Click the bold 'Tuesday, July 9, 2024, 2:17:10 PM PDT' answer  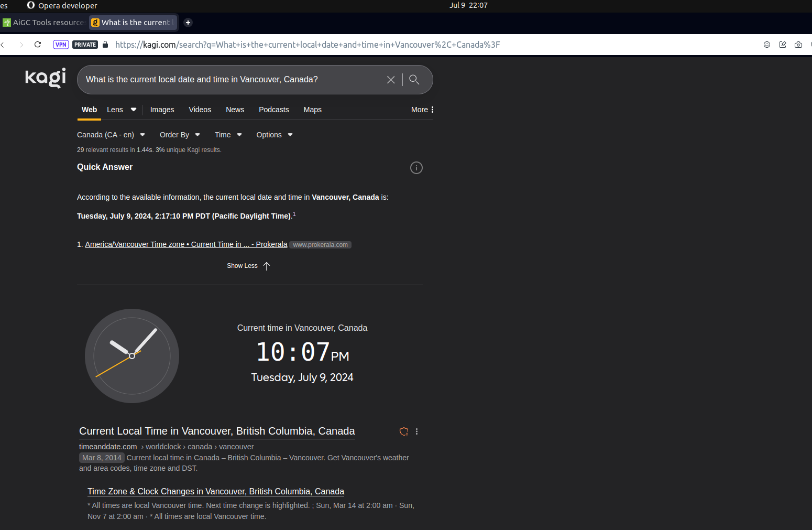pyautogui.click(x=184, y=216)
